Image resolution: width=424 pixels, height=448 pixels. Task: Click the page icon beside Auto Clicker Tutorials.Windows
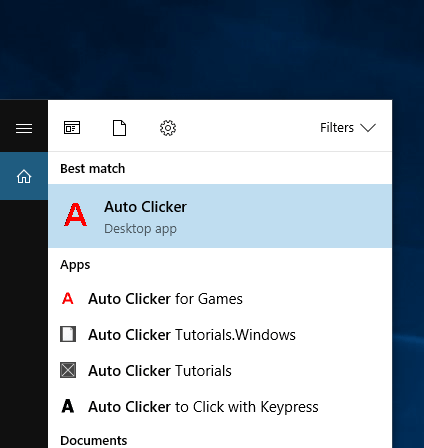tap(68, 334)
